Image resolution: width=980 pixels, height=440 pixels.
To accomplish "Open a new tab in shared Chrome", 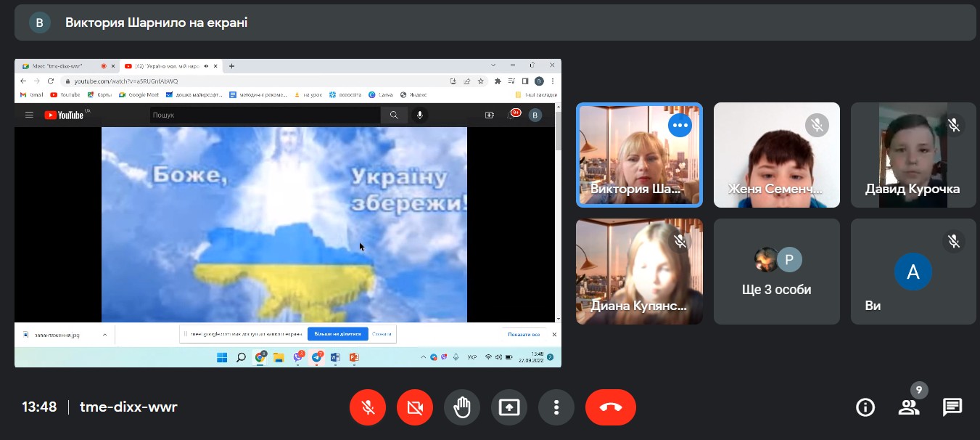I will coord(231,66).
